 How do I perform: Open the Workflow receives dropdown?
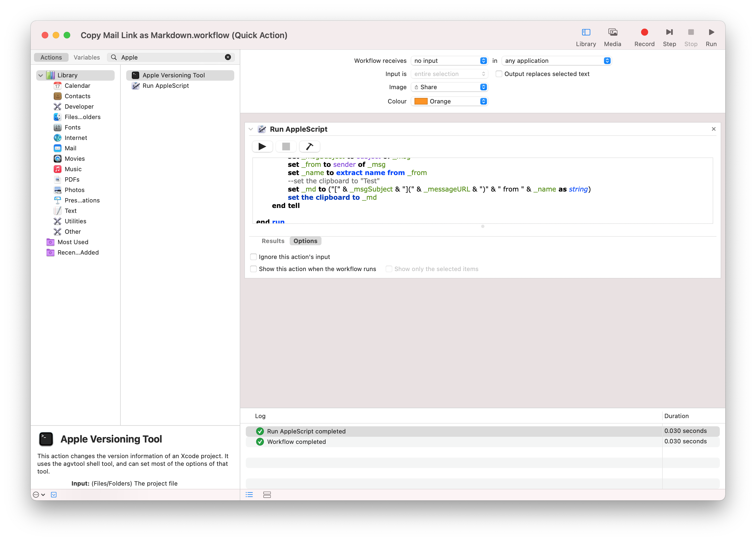coord(449,61)
